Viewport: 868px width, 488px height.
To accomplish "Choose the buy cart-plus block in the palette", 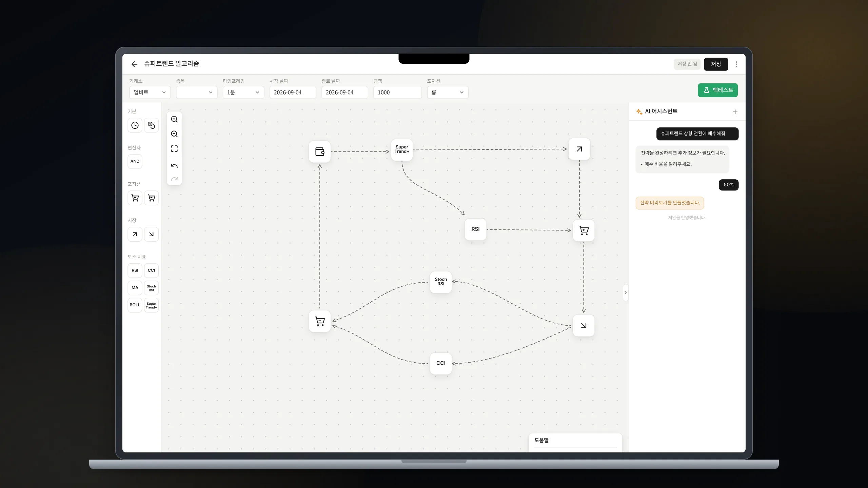I will 135,198.
